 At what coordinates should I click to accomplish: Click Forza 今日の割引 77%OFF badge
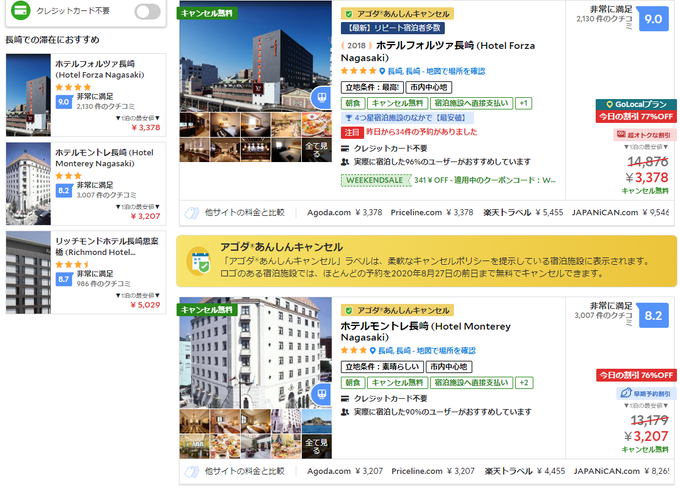point(636,116)
